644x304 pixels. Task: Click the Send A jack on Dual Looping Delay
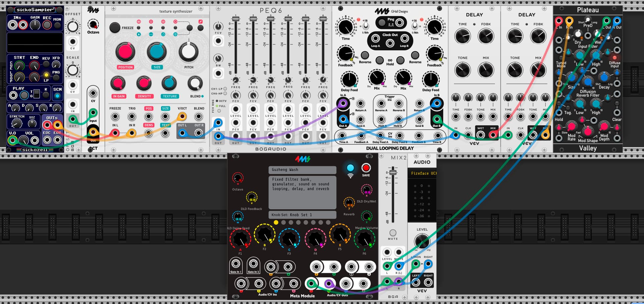tap(361, 119)
